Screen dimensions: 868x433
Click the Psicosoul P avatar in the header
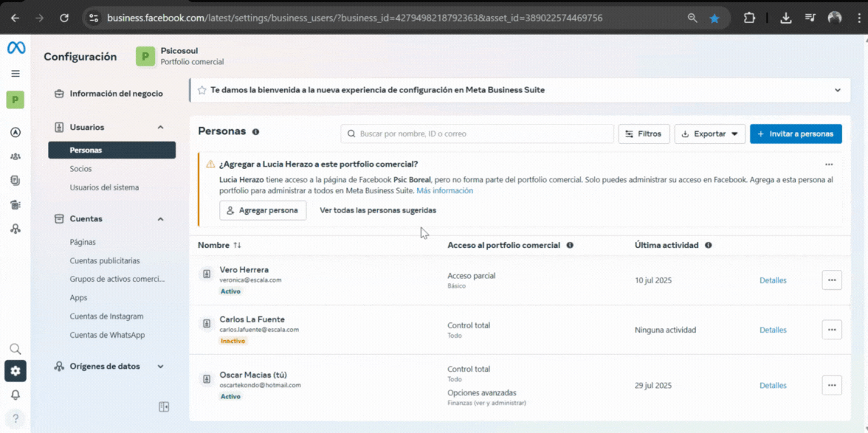pyautogui.click(x=145, y=56)
